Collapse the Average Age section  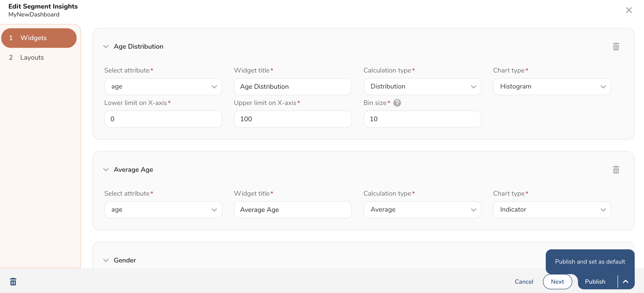click(x=106, y=169)
